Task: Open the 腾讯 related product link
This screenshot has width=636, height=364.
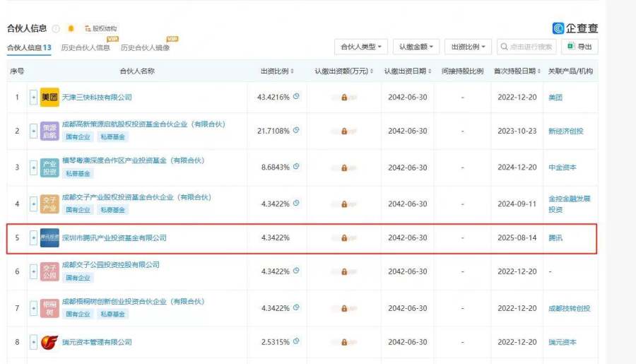Action: tap(555, 237)
